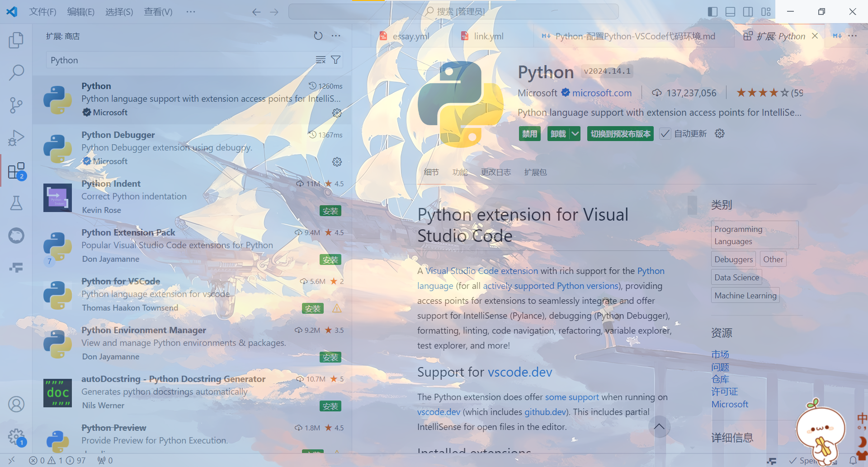868x467 pixels.
Task: Expand the hidden menu bar overflow
Action: 191,12
